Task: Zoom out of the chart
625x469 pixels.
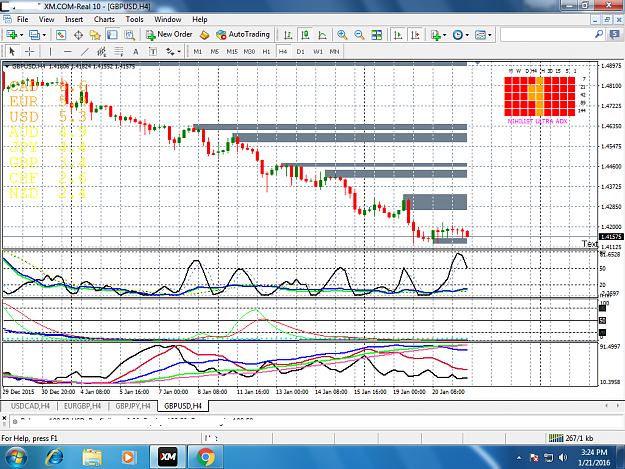Action: (359, 35)
